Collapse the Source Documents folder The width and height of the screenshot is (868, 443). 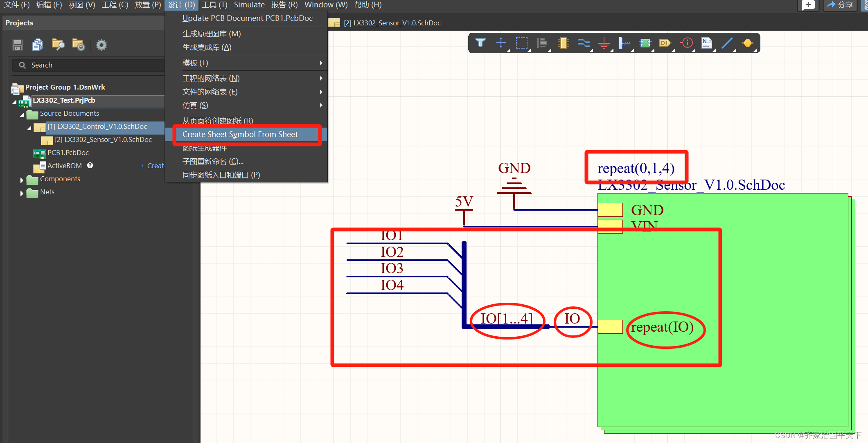(22, 115)
